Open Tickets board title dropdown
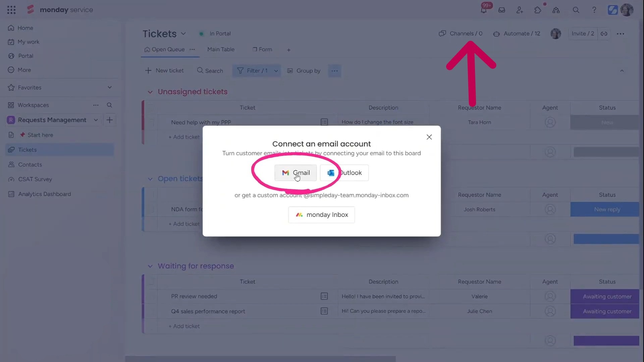644x362 pixels. (x=183, y=34)
